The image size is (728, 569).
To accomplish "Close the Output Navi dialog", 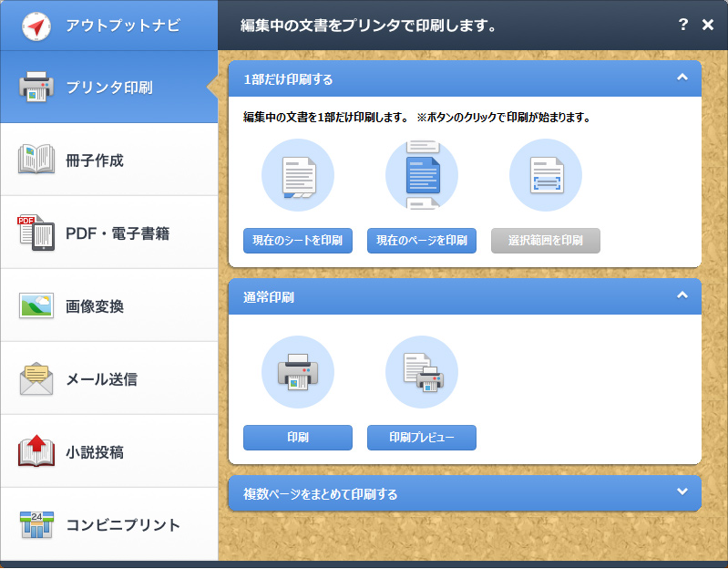I will point(708,25).
